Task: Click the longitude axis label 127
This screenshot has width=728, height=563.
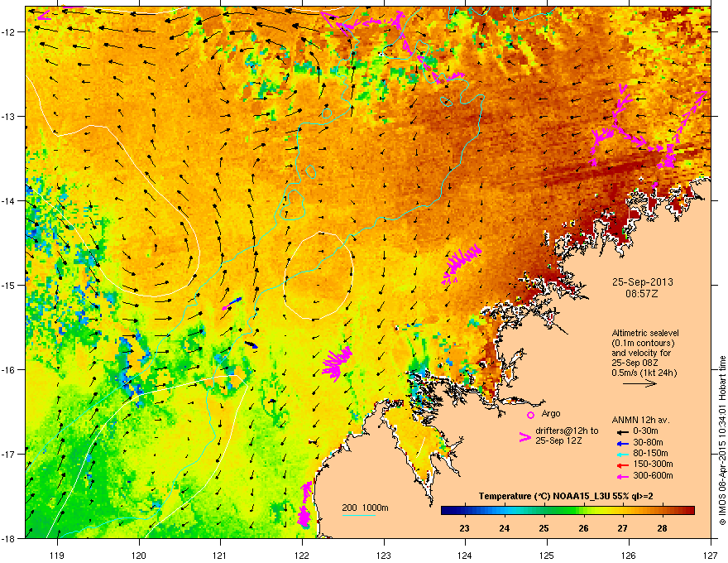Action: click(711, 555)
